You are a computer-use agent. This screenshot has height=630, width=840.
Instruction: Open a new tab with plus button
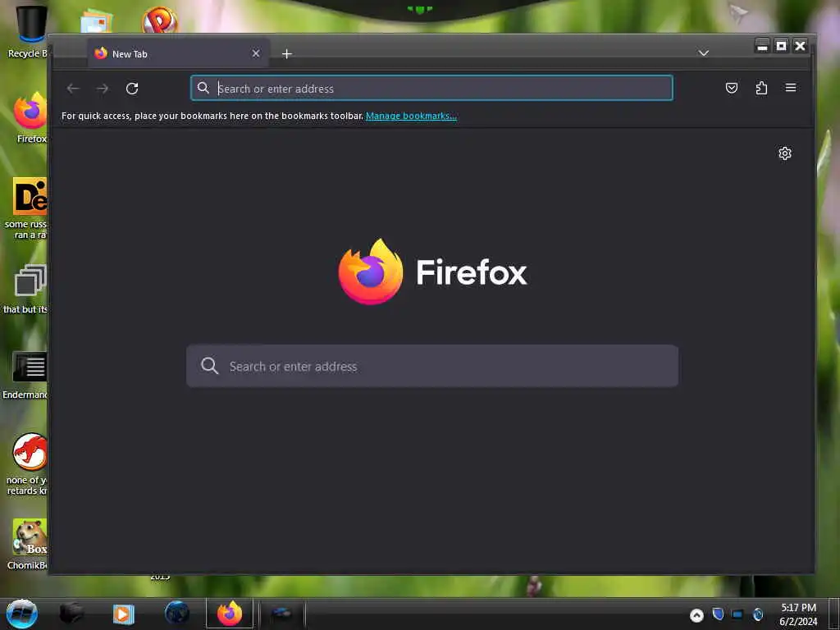pos(286,53)
